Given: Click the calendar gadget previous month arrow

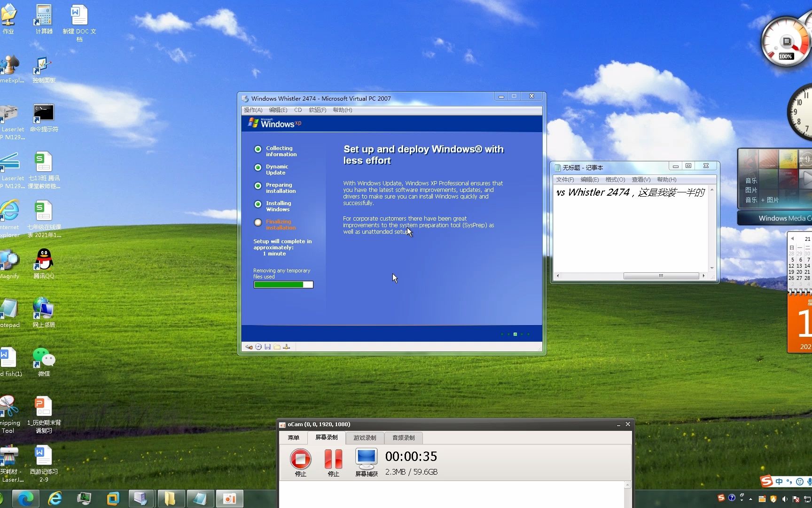Looking at the screenshot, I should point(792,238).
